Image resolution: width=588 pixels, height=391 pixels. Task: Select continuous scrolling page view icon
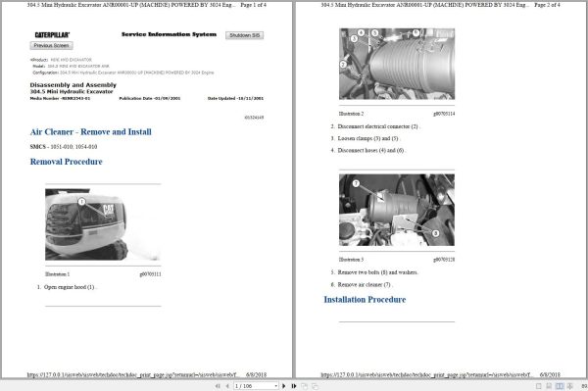(x=549, y=386)
